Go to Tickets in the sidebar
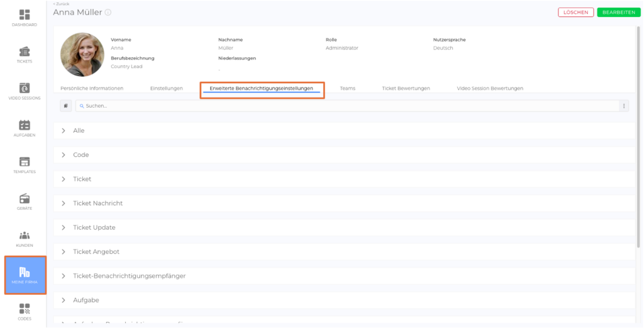 [x=25, y=52]
